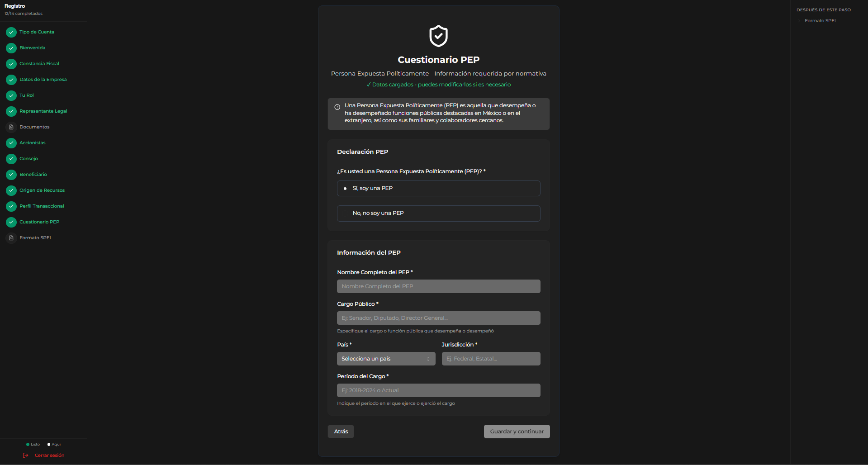Click the shield icon above Cuestionario PEP title

(x=438, y=36)
